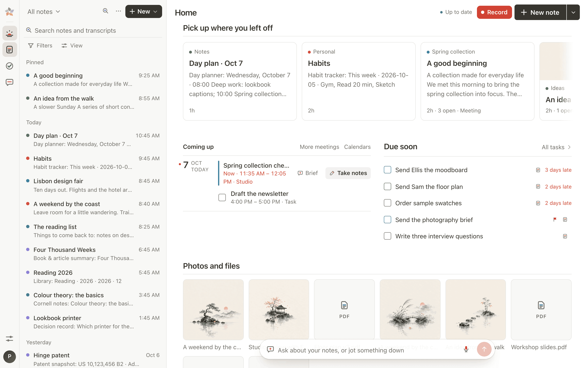588x368 pixels.
Task: Open Lisbon design fair note in list
Action: coord(93,185)
